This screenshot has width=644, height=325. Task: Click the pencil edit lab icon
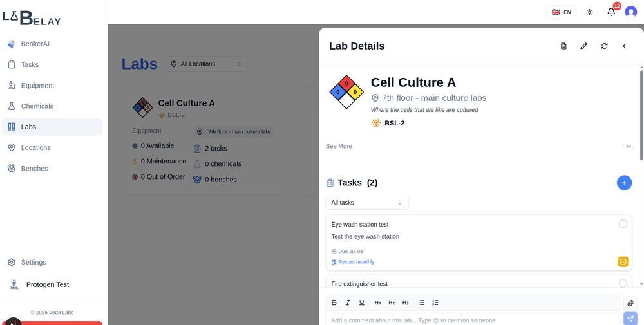[583, 46]
